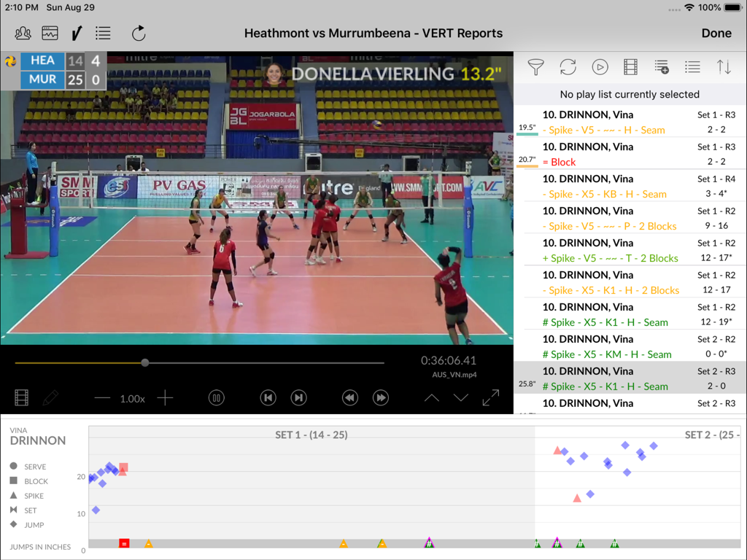This screenshot has width=747, height=560.
Task: Click the sort arrows icon in reports panel
Action: tap(724, 66)
